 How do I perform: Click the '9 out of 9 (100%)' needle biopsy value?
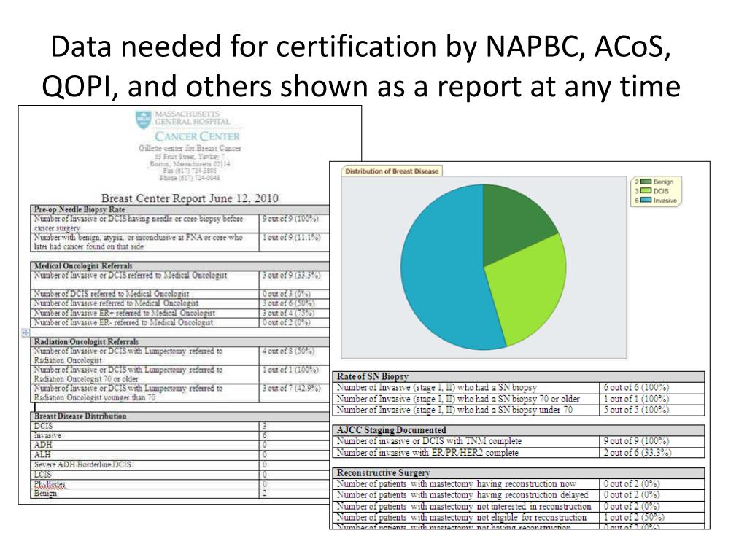(290, 219)
